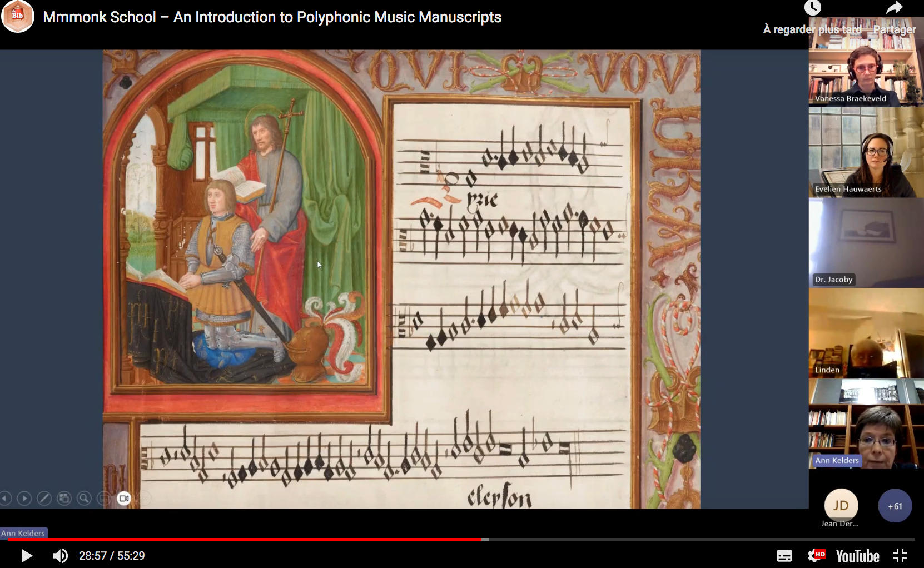Click the next slide arrow icon
This screenshot has height=568, width=924.
coord(24,499)
